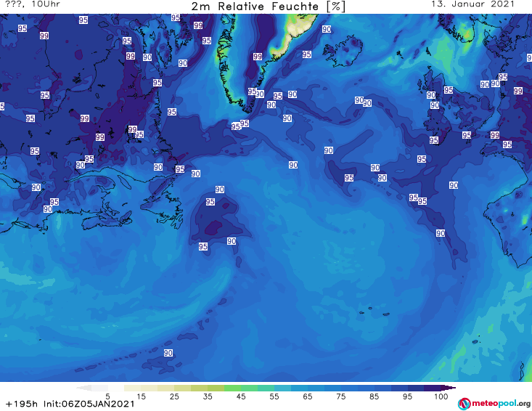Screen dimensions: 532x411
Task: Click the 95 contour label just west of Iceland
Action: pos(307,54)
